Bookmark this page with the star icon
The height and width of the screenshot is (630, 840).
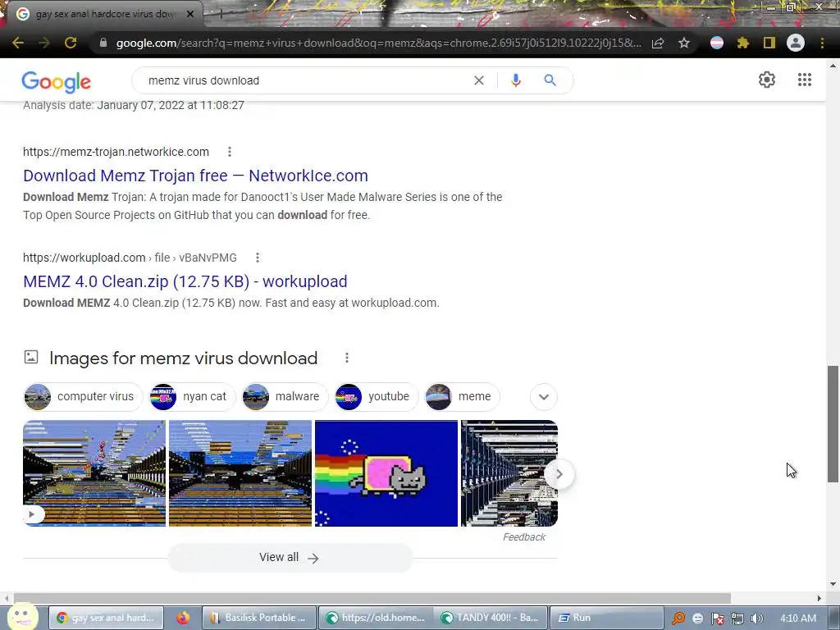(x=684, y=43)
